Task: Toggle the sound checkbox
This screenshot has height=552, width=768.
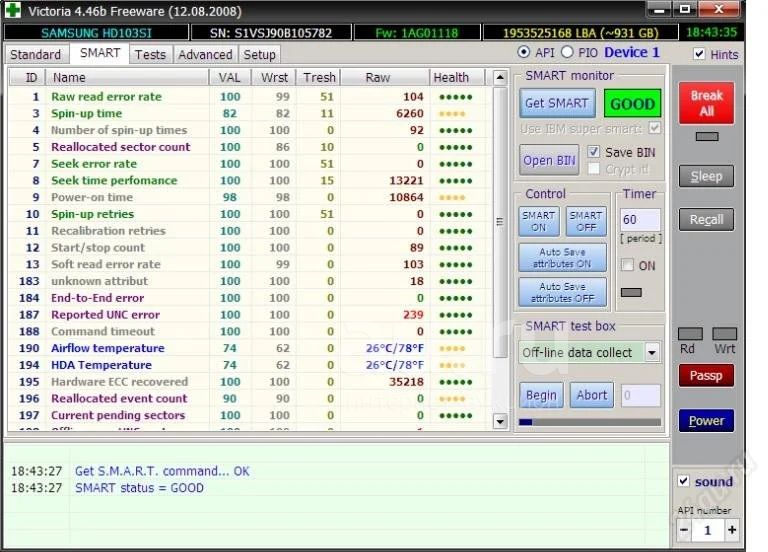Action: click(x=684, y=481)
